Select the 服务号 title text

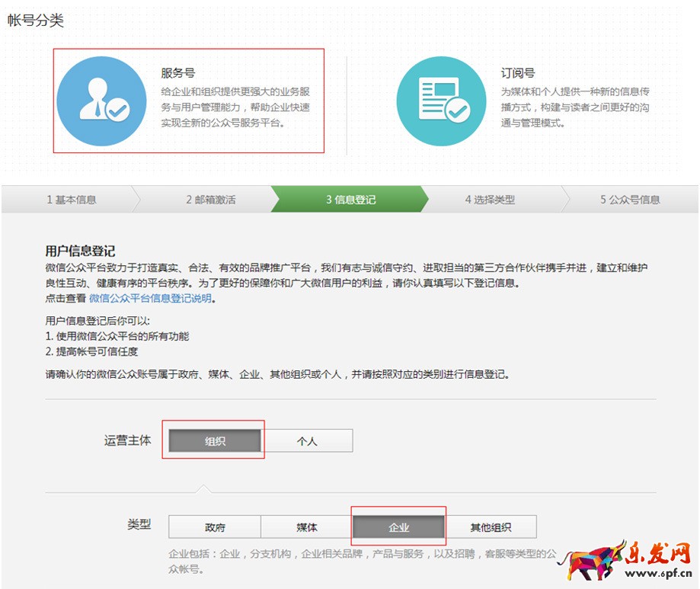(178, 73)
